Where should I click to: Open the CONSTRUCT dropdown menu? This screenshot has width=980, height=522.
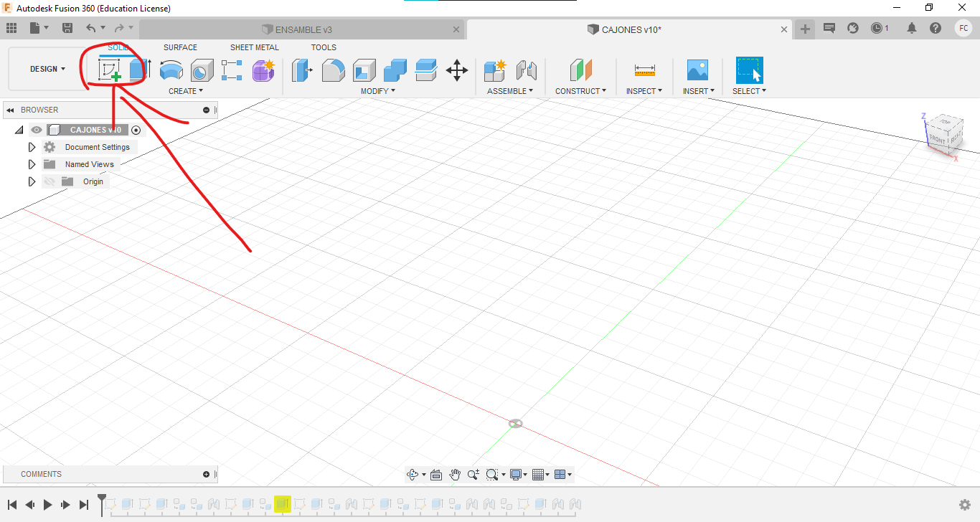click(x=580, y=91)
